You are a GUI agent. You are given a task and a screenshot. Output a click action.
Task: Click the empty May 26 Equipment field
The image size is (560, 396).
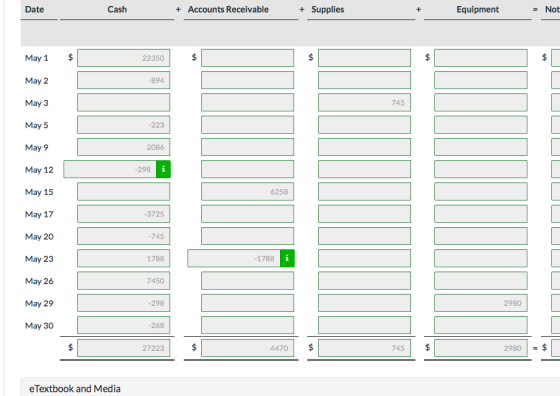pyautogui.click(x=481, y=281)
